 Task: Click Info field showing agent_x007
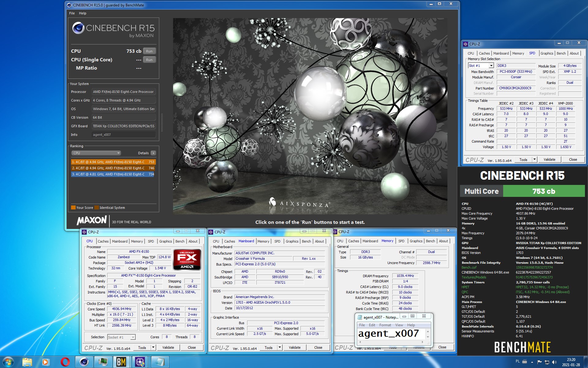click(x=124, y=135)
